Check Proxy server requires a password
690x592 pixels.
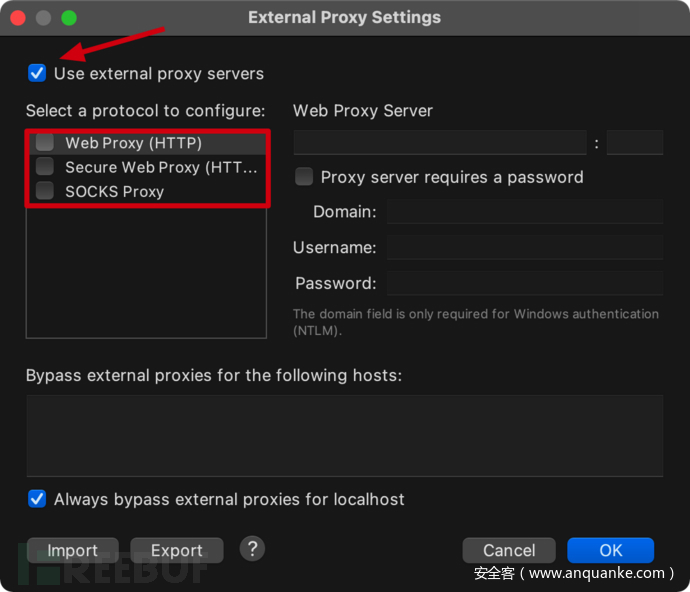304,177
